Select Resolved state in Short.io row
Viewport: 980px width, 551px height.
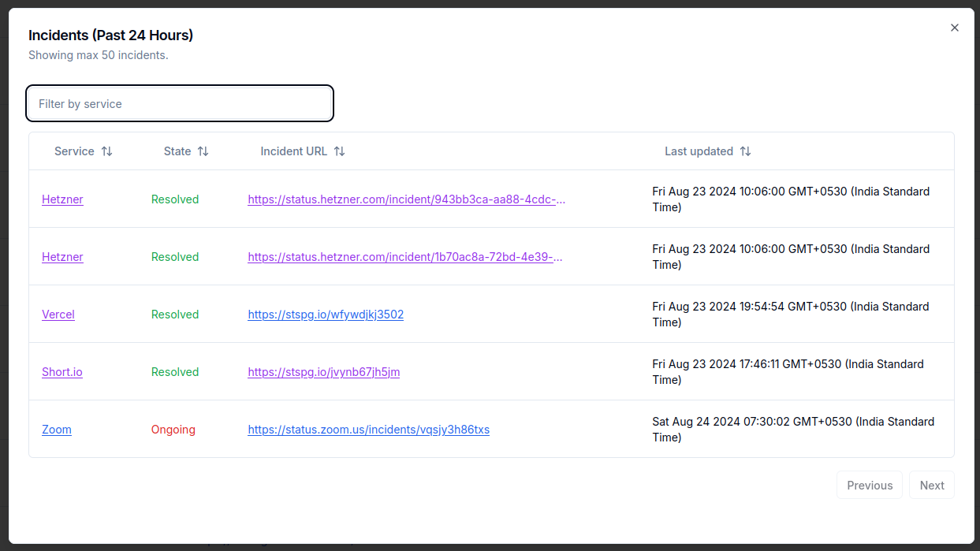(175, 372)
